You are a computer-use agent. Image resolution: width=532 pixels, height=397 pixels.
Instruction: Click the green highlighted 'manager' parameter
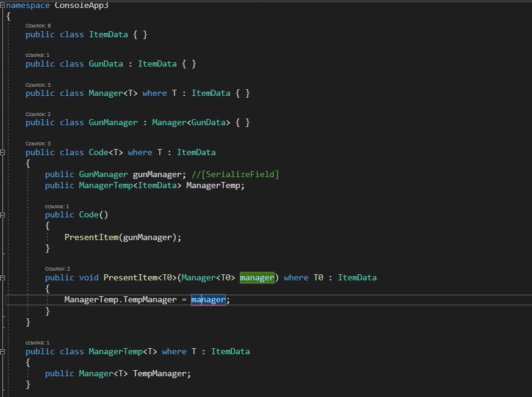257,278
